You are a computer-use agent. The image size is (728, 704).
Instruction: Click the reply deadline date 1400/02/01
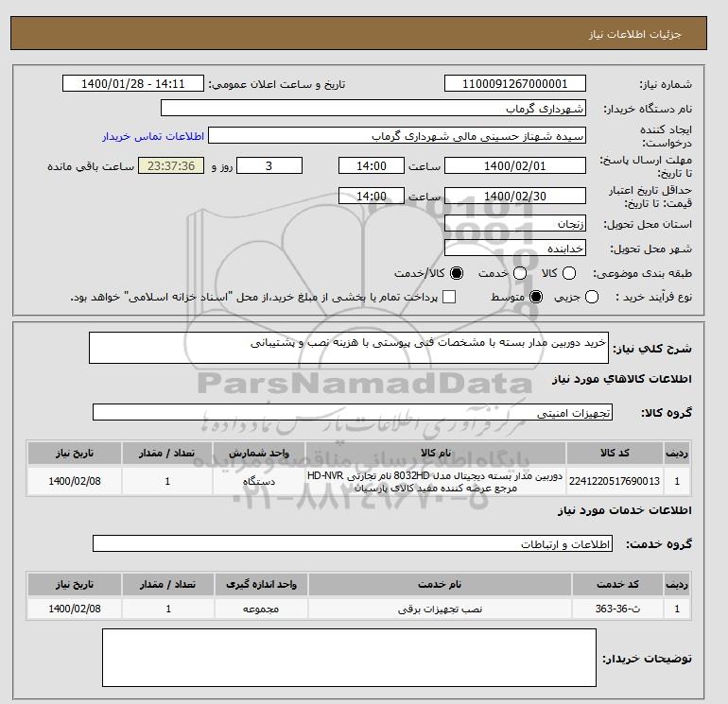click(x=515, y=165)
